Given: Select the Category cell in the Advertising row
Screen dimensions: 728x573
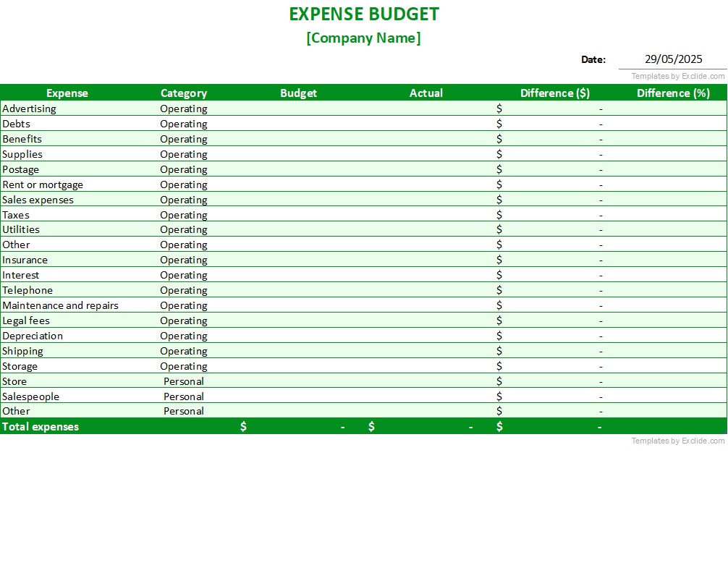Looking at the screenshot, I should pos(183,109).
